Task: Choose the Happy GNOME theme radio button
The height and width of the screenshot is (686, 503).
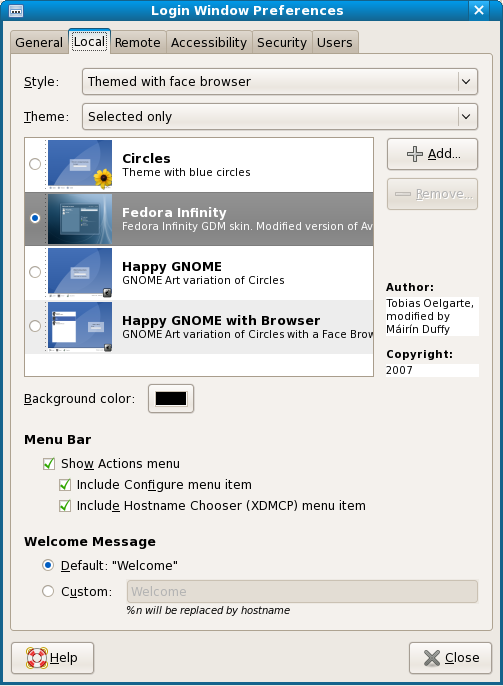Action: pos(35,272)
